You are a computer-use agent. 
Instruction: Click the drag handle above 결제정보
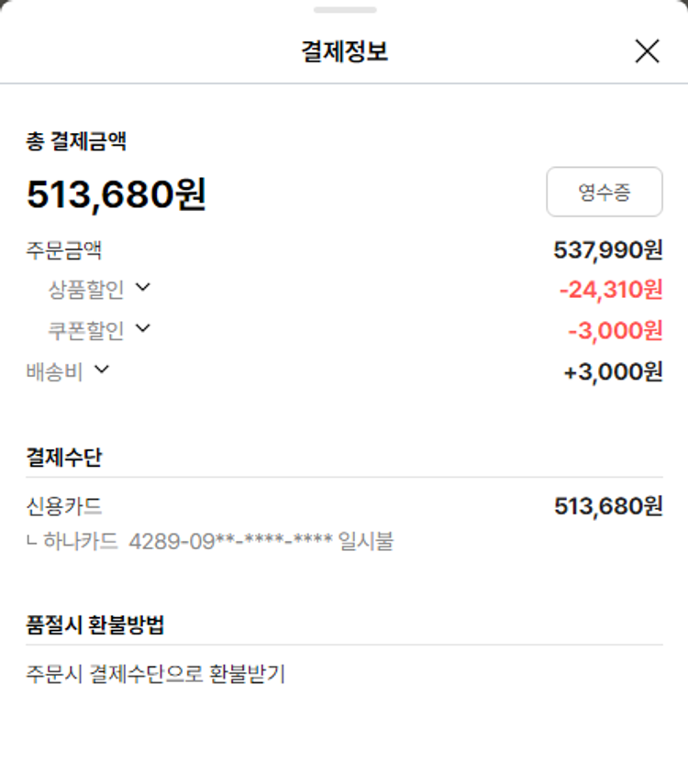pyautogui.click(x=344, y=10)
